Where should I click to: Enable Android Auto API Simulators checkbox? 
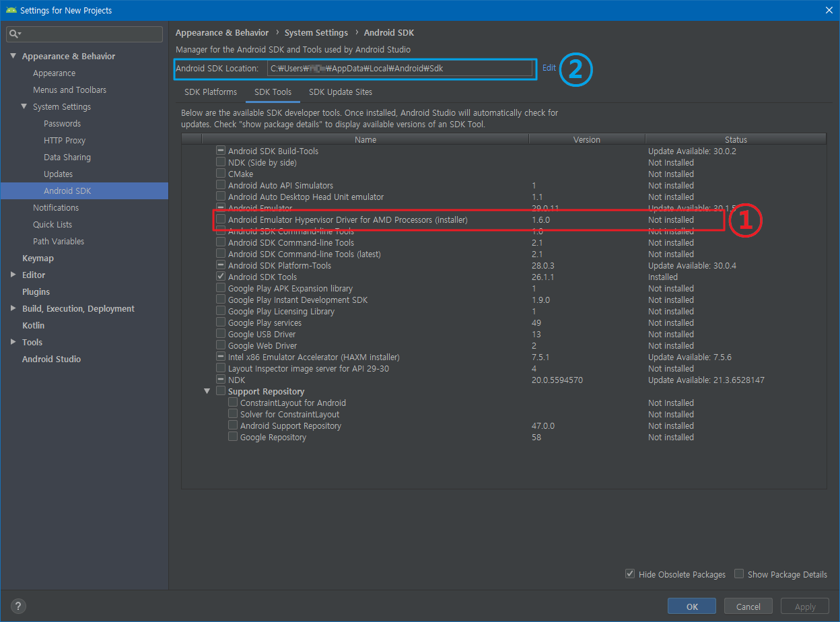(221, 185)
